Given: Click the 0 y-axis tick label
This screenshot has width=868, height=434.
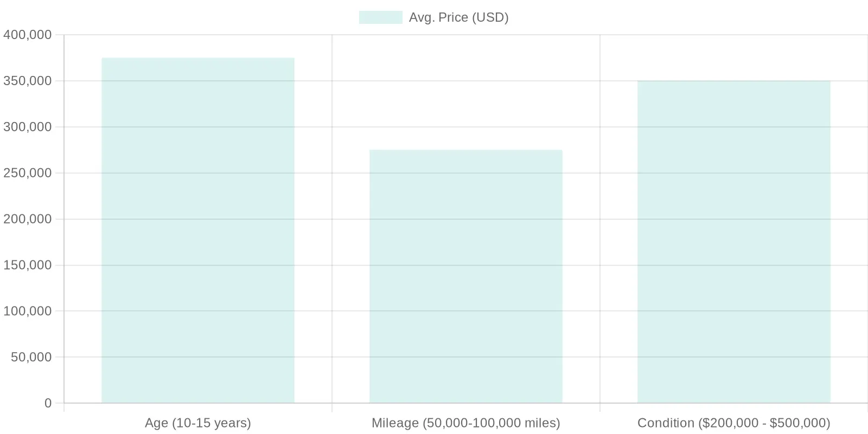Looking at the screenshot, I should click(x=48, y=403).
